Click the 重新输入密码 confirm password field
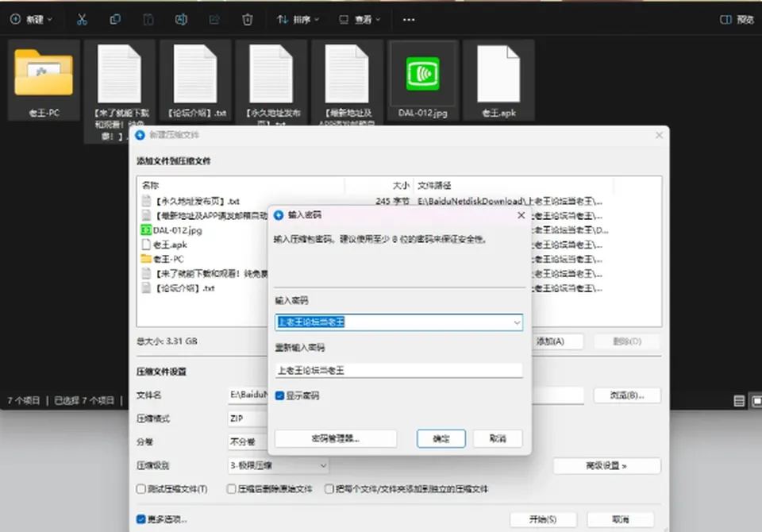The height and width of the screenshot is (532, 762). [398, 371]
